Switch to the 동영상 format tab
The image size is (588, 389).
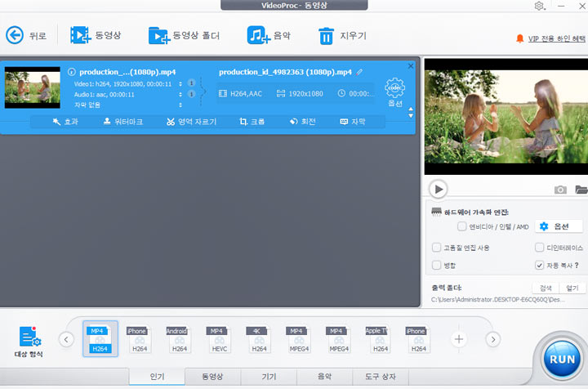[x=212, y=376]
